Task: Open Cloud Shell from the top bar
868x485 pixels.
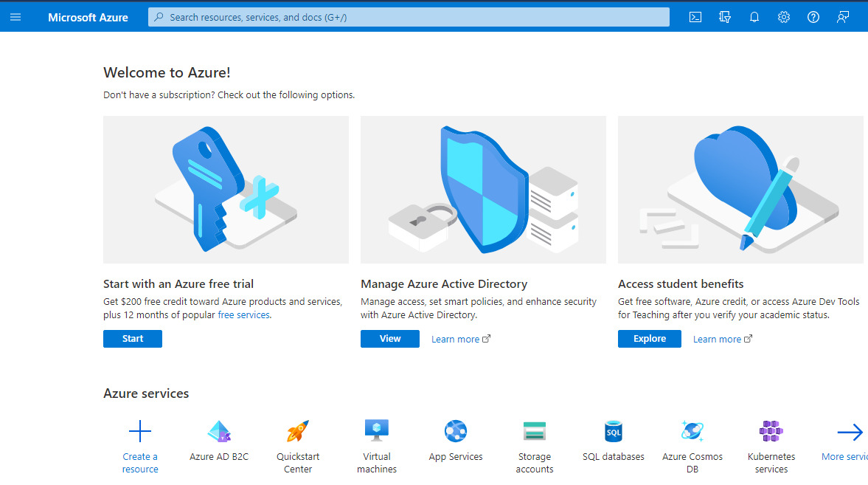Action: 695,17
